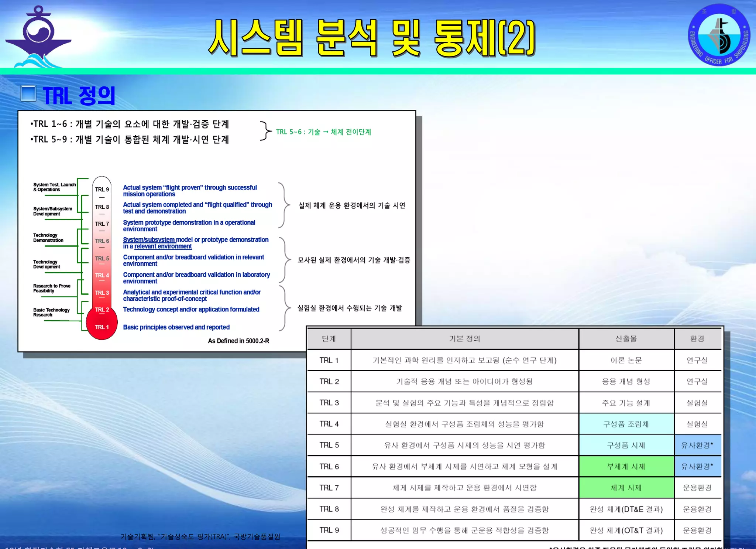This screenshot has width=756, height=549.
Task: Click the Engineering Officer for Shipbuilding badge
Action: click(719, 35)
